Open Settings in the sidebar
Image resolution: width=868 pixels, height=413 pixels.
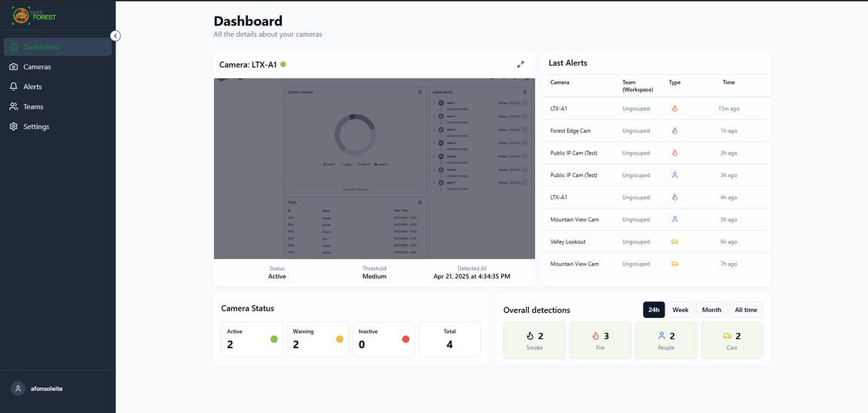point(57,127)
